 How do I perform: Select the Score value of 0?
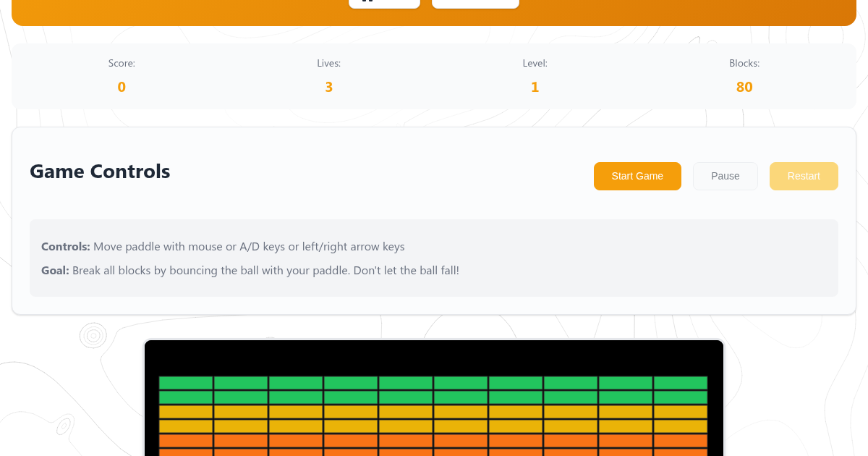[122, 87]
